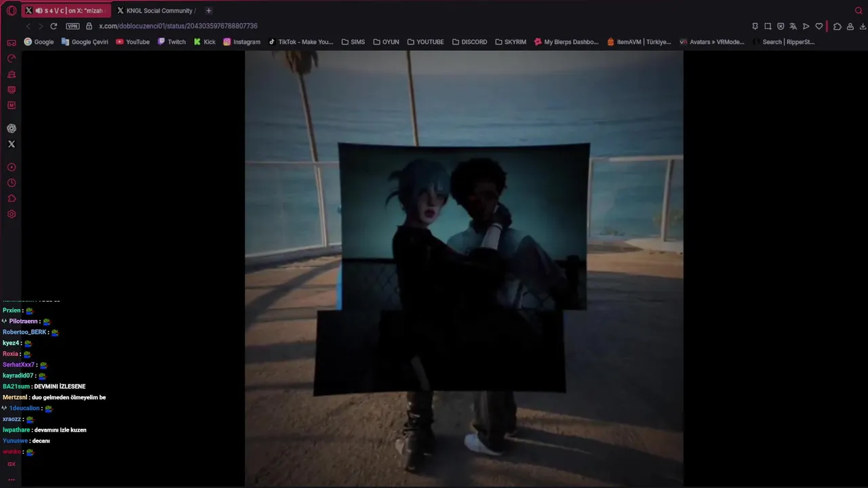
Task: Click the pin icon in address bar
Action: point(755,26)
